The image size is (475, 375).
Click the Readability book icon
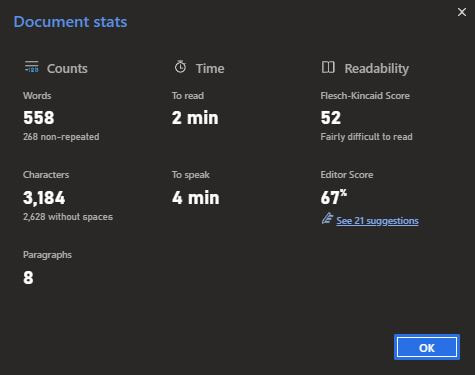[328, 67]
